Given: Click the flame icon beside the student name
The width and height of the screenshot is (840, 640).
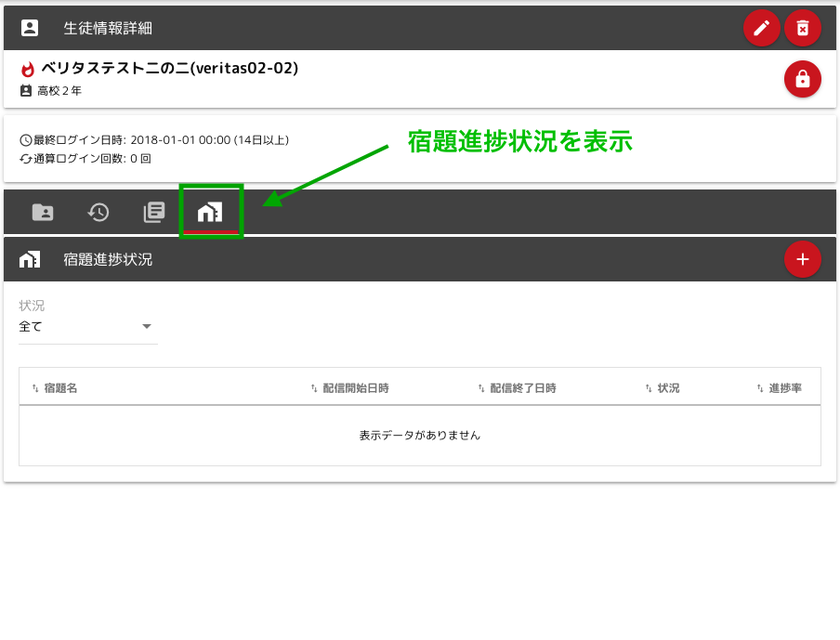Looking at the screenshot, I should click(x=27, y=70).
